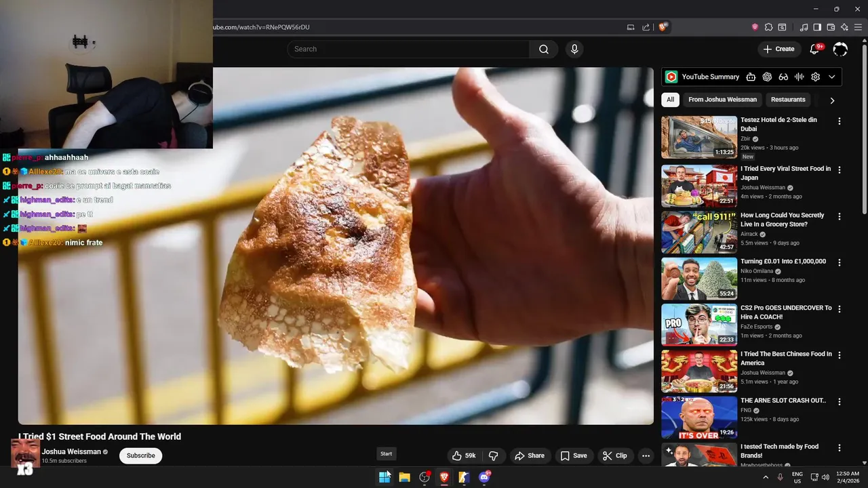868x488 pixels.
Task: Toggle the taskbar microphone mute icon
Action: [780, 477]
